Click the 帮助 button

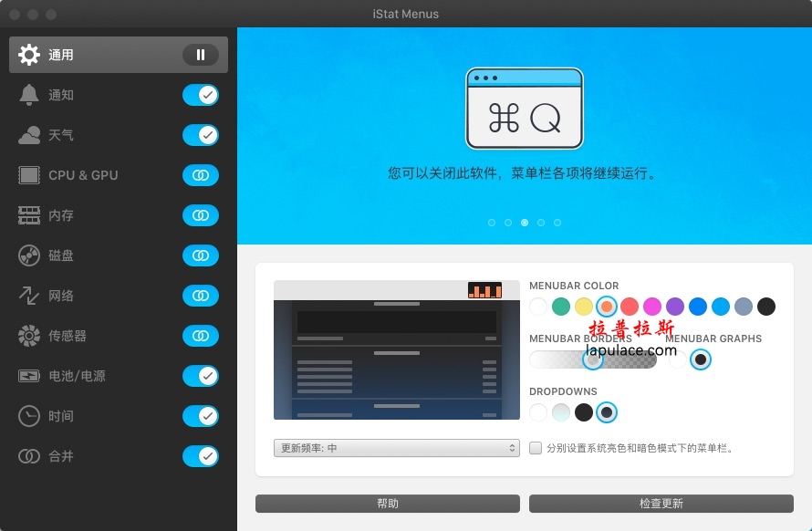(388, 504)
